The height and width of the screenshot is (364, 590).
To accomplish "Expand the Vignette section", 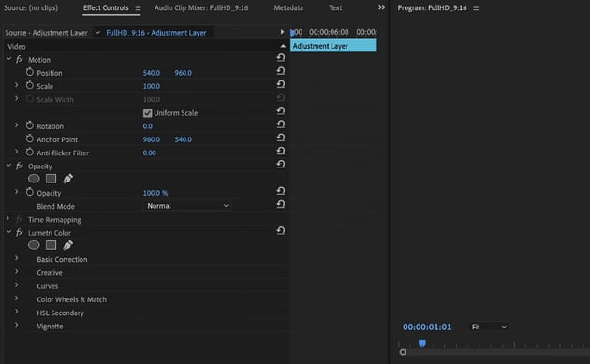I will pyautogui.click(x=17, y=325).
